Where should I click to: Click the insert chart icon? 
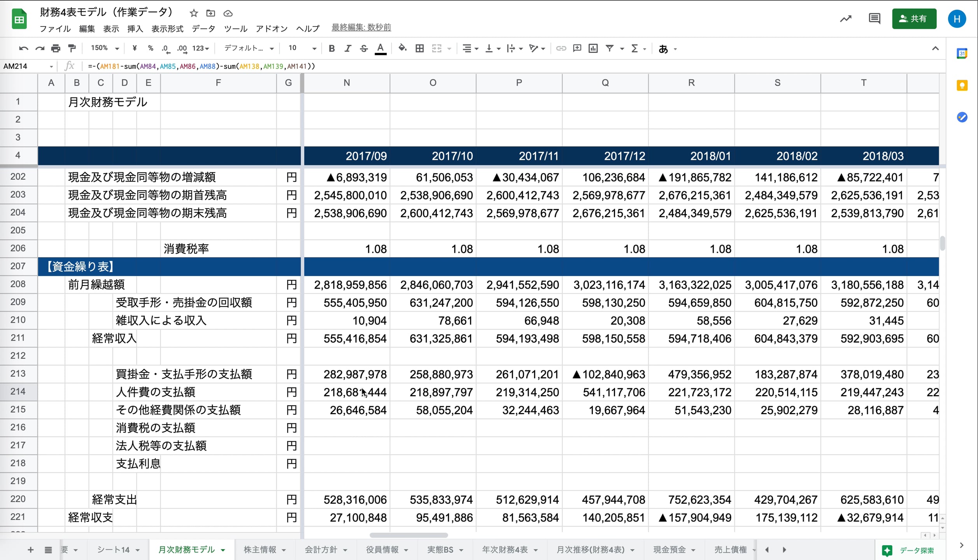pos(593,49)
